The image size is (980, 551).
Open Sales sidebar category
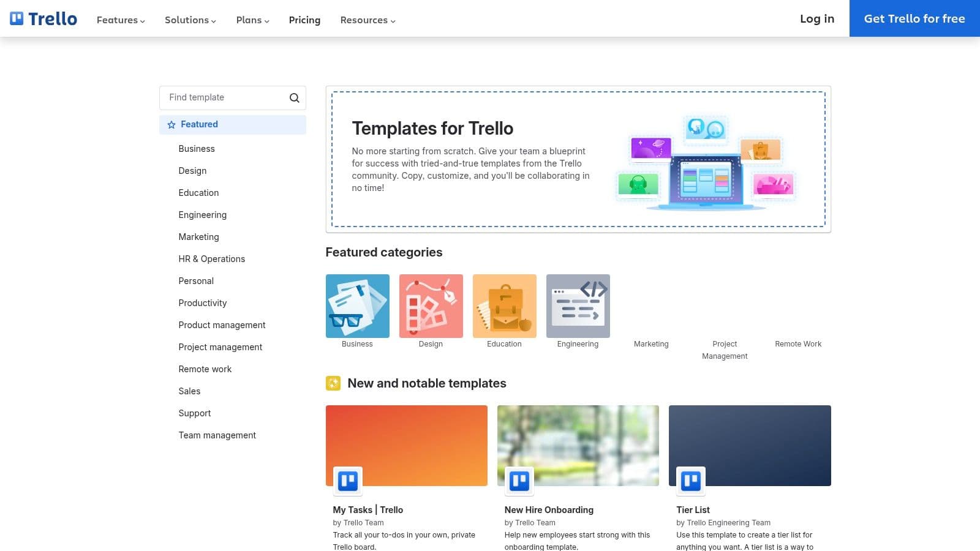[189, 391]
